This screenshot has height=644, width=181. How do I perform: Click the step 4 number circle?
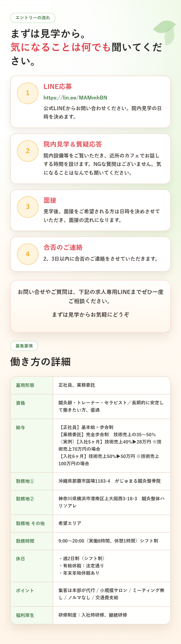[x=28, y=254]
